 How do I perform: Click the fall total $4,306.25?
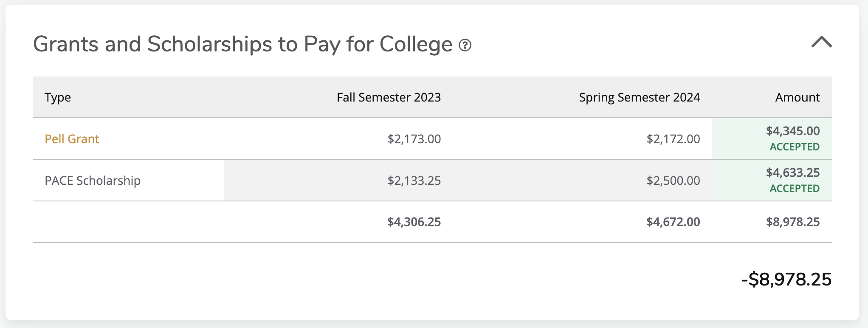pos(414,222)
